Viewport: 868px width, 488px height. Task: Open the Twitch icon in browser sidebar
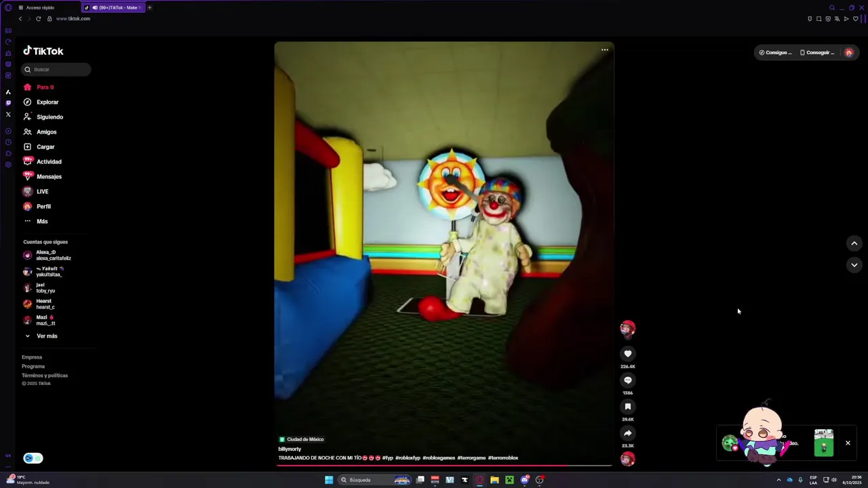[8, 103]
